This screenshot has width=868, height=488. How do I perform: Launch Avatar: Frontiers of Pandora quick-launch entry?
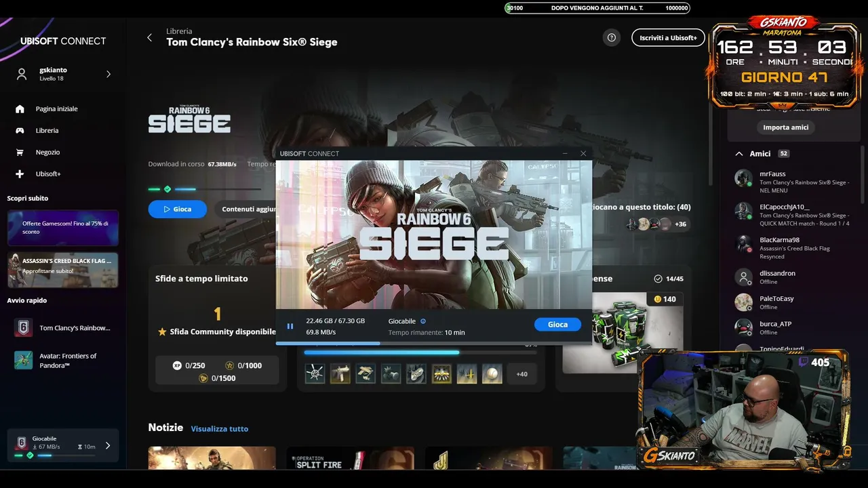[62, 361]
